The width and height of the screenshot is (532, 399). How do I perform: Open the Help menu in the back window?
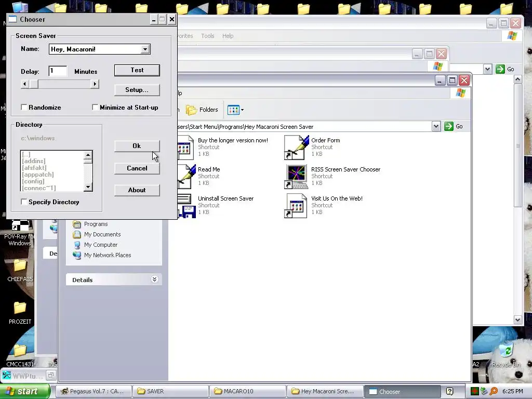228,36
